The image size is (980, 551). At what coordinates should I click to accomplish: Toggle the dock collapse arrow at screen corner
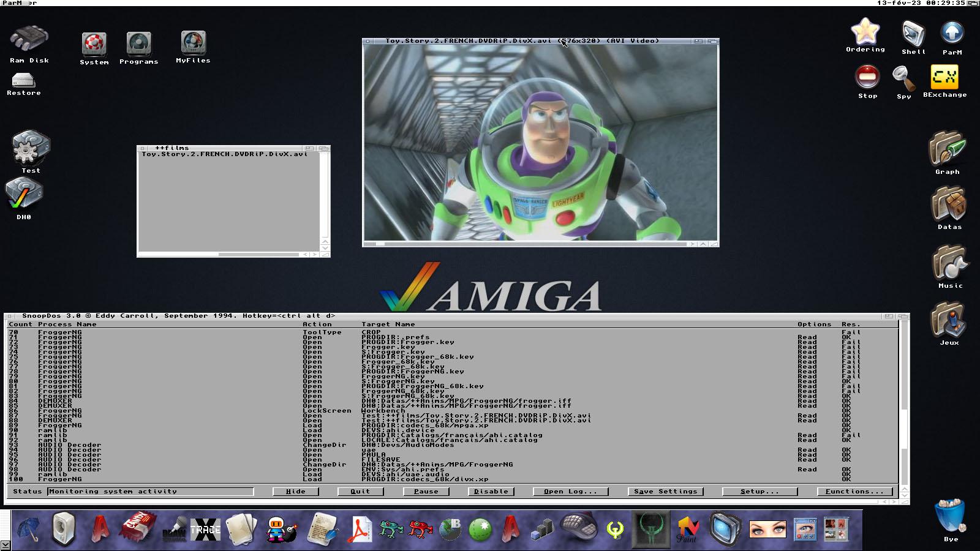pos(5,545)
